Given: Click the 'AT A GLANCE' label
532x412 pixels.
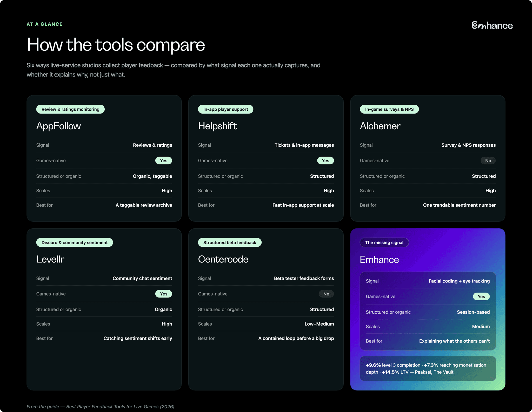Looking at the screenshot, I should 44,24.
